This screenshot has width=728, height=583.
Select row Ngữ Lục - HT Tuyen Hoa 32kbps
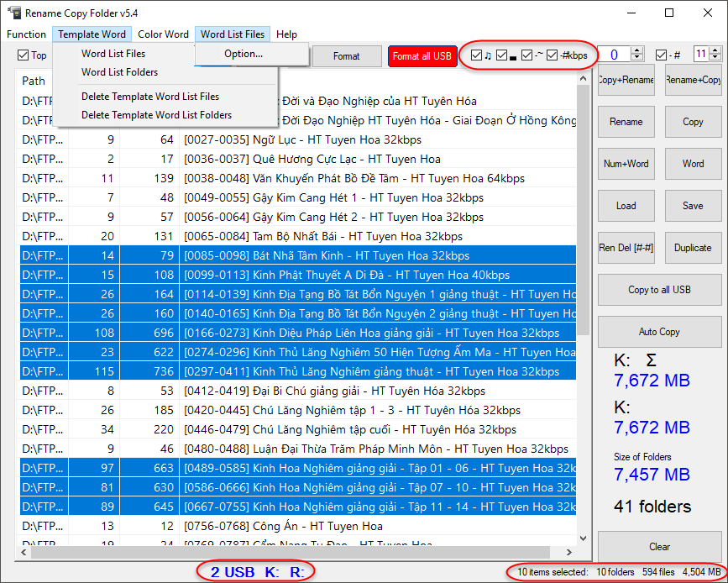[x=297, y=139]
